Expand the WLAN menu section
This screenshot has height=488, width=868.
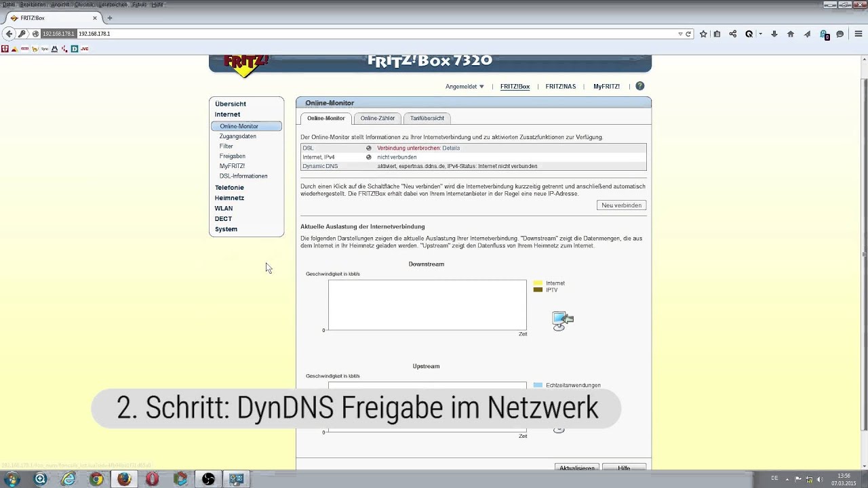[x=224, y=209]
